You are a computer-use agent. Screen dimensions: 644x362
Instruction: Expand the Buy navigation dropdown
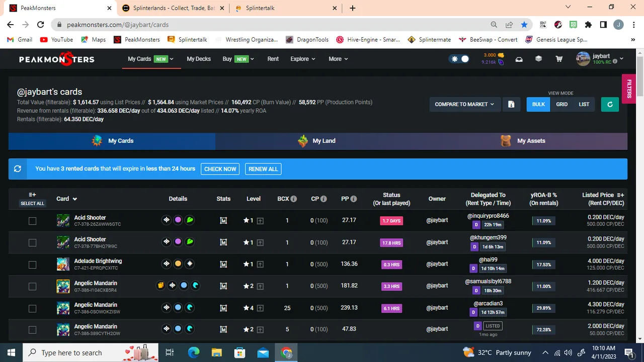click(x=238, y=59)
